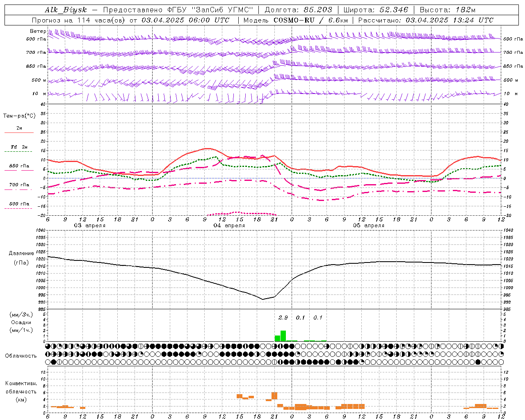Click the latitude value Широта: 52.346

(x=376, y=10)
